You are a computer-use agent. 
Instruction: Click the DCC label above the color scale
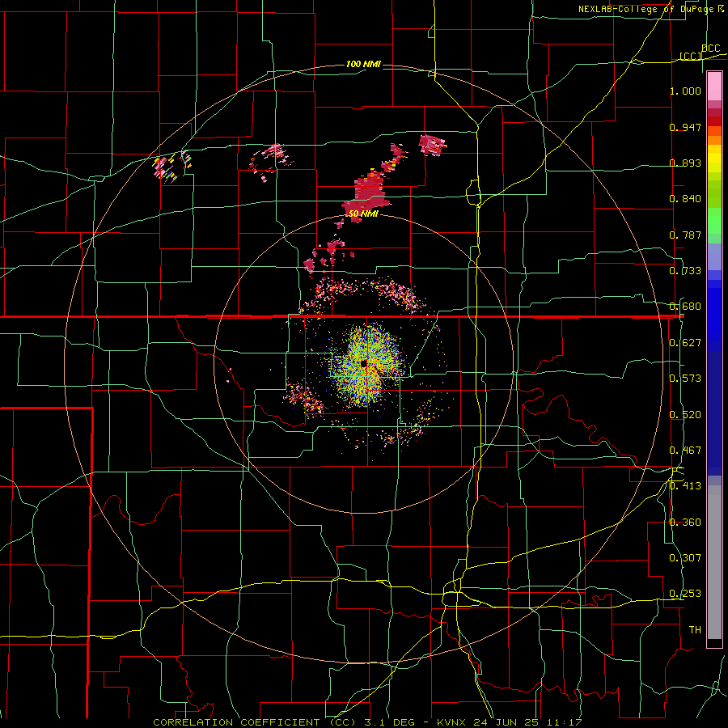(710, 49)
